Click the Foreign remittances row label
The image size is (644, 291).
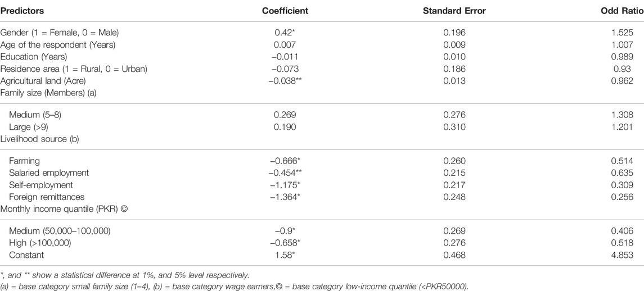[x=47, y=197]
